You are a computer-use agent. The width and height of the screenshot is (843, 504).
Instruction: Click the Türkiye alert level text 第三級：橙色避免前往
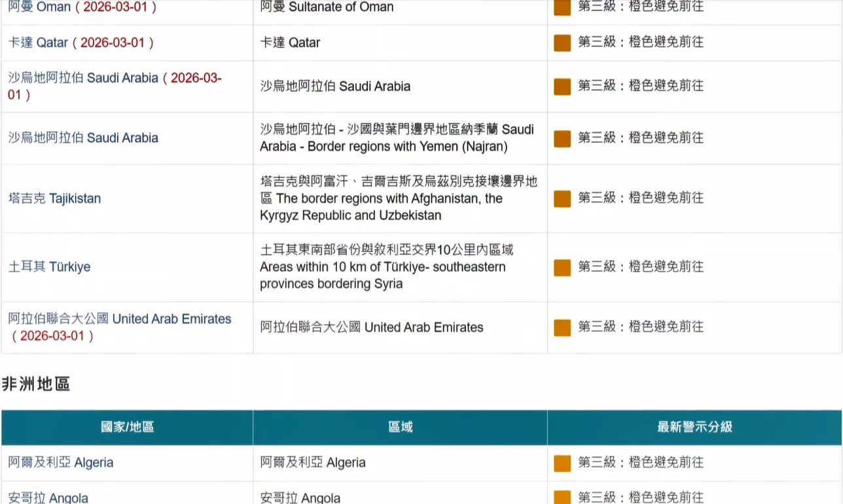point(640,267)
